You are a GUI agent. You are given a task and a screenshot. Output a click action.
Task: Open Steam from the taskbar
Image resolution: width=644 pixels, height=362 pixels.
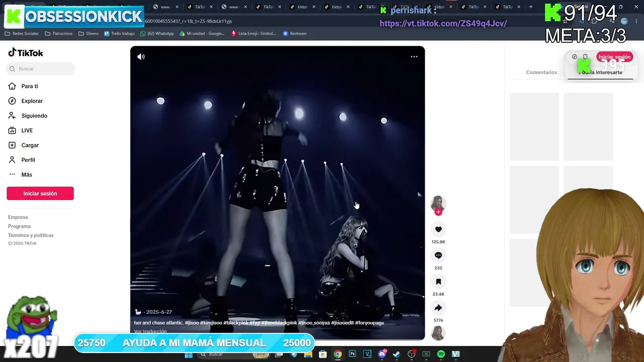[x=396, y=354]
